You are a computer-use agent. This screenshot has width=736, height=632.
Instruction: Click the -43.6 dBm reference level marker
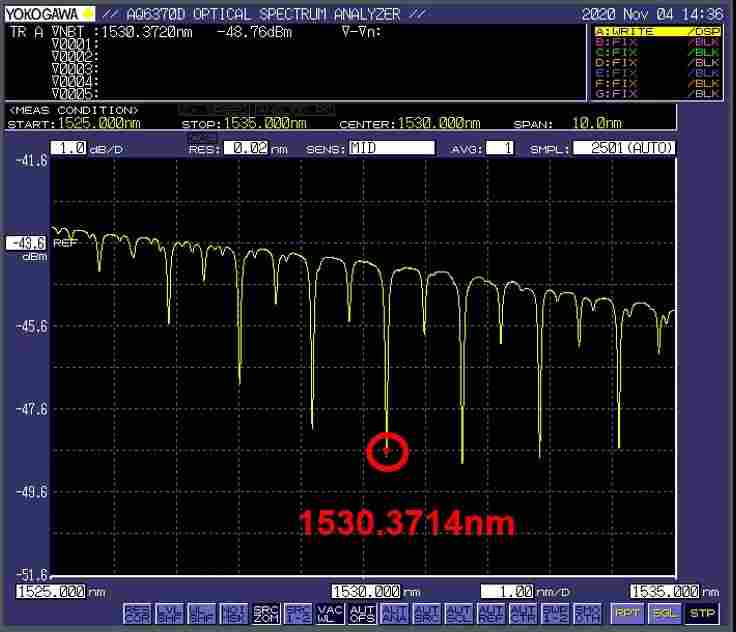tap(25, 243)
